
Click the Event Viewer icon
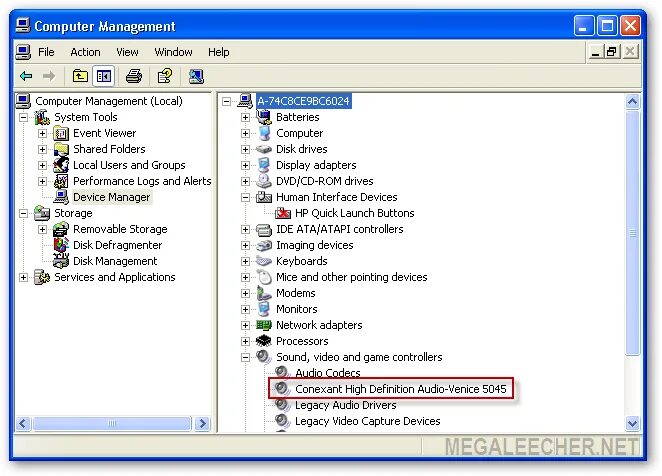[x=61, y=133]
